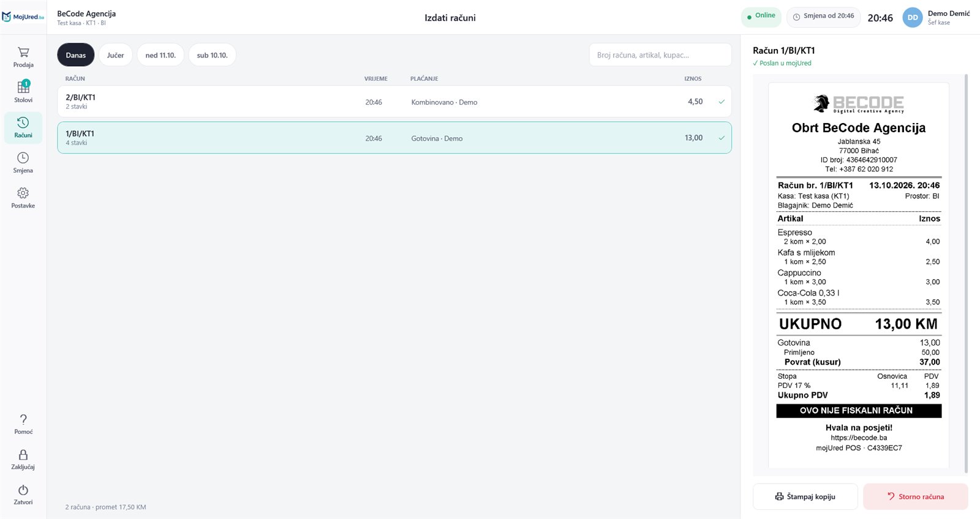Screen dimensions: 980x519
Task: Click the Poslan u mojUred status text
Action: (x=782, y=63)
